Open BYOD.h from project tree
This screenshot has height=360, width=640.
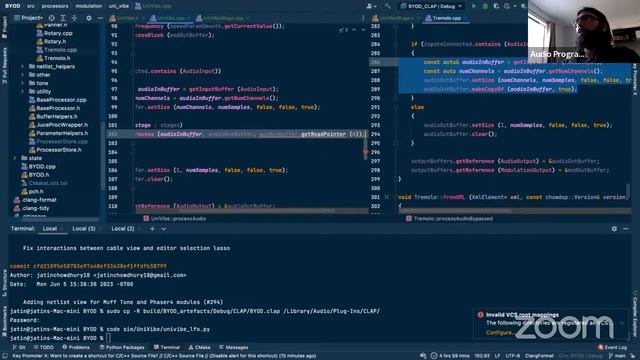point(36,175)
